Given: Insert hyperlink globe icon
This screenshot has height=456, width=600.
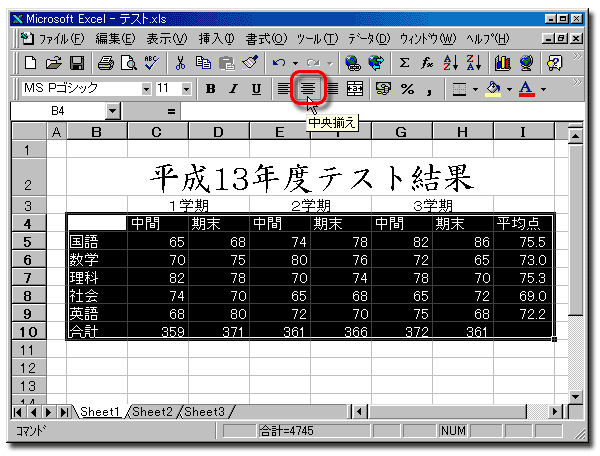Looking at the screenshot, I should pos(352,63).
